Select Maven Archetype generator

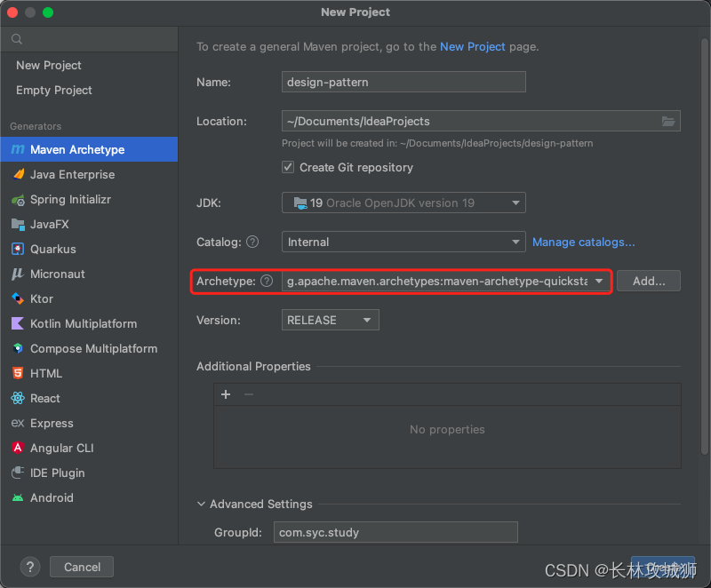click(89, 149)
